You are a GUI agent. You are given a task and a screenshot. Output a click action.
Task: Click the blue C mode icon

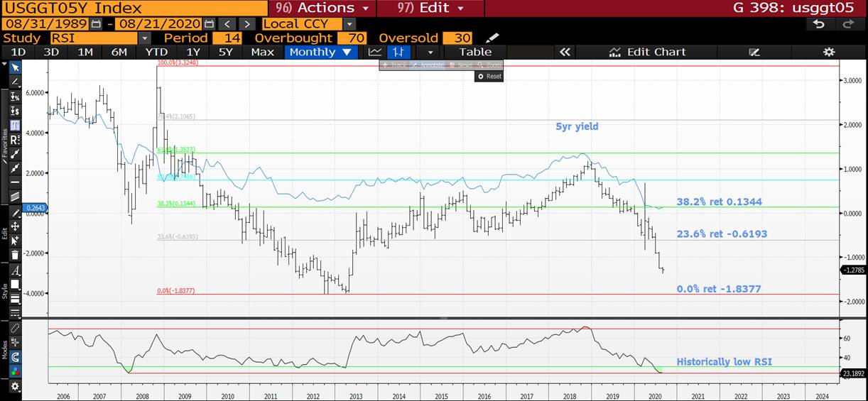click(x=15, y=358)
